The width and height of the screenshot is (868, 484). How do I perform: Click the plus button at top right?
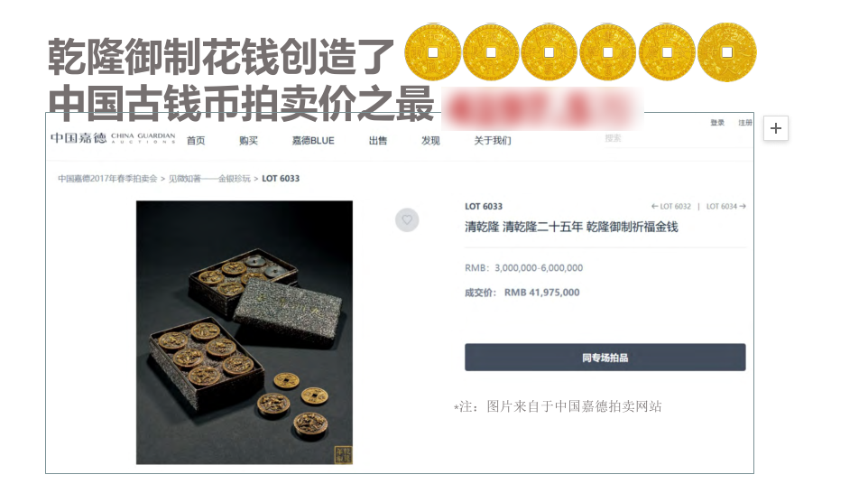776,128
